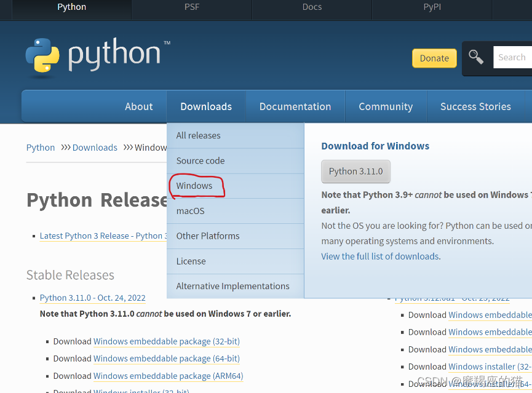Download Windows embeddable package (64-bit) under Python 3.11.0

[x=167, y=359]
